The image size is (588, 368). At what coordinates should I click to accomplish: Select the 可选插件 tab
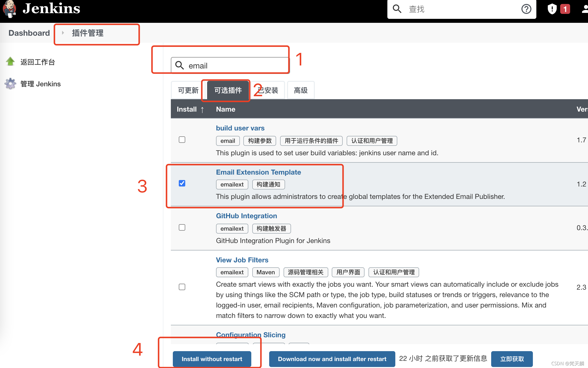click(x=227, y=90)
